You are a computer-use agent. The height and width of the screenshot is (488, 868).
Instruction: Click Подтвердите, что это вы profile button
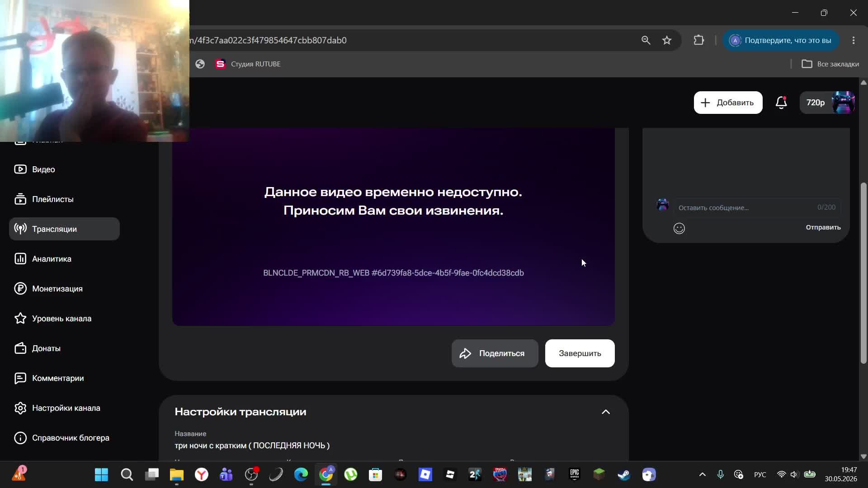click(x=781, y=40)
